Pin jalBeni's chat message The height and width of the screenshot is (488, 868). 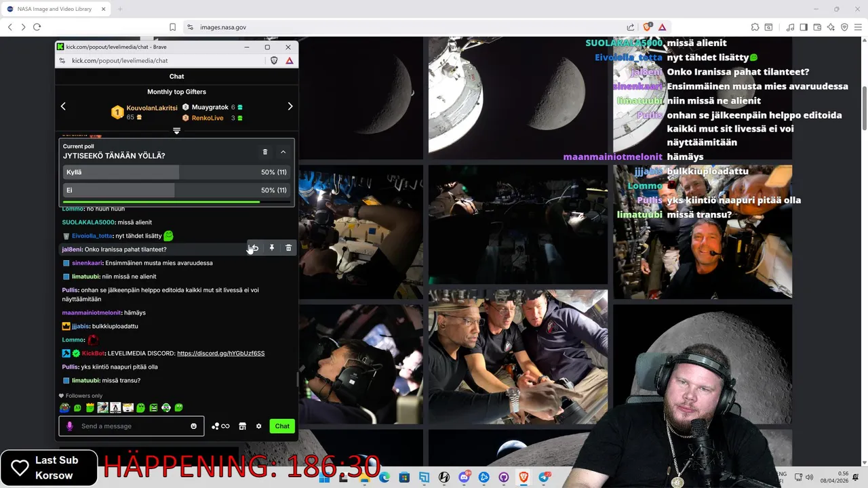[x=272, y=248]
